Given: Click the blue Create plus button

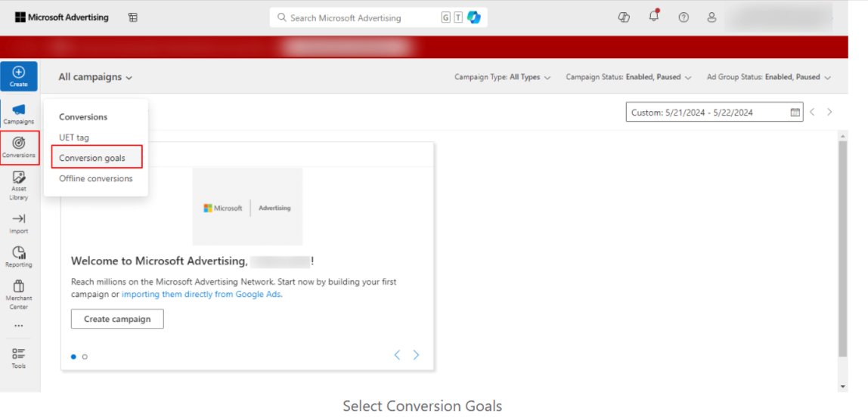Looking at the screenshot, I should [19, 76].
